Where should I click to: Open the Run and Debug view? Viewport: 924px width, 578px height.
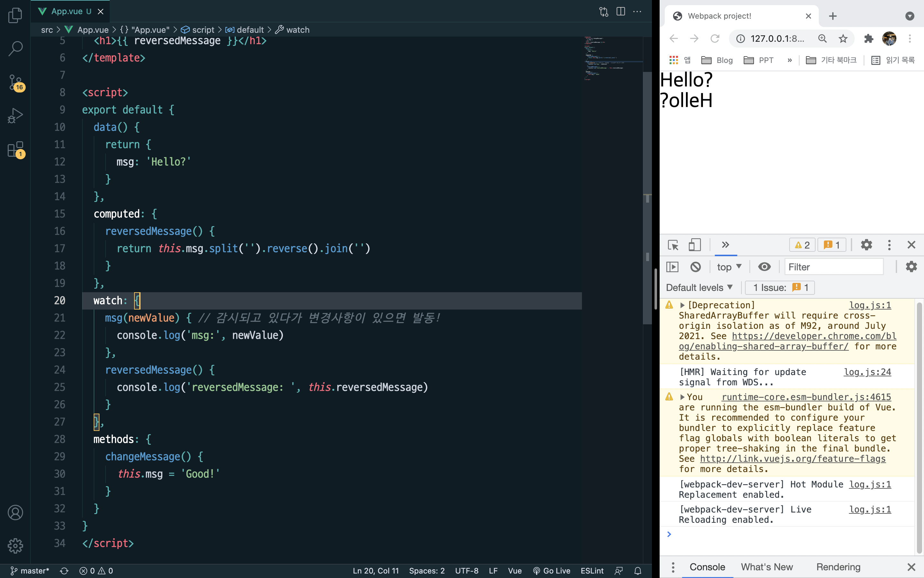tap(15, 116)
